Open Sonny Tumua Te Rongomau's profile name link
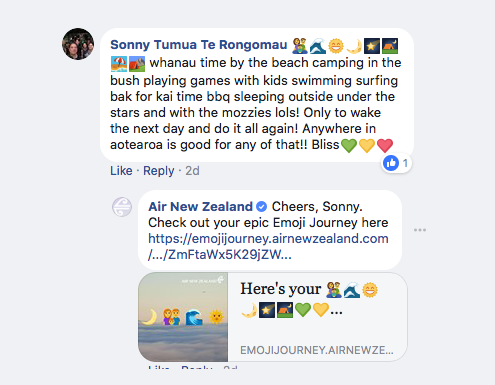Viewport: 495px width, 385px height. pyautogui.click(x=199, y=45)
